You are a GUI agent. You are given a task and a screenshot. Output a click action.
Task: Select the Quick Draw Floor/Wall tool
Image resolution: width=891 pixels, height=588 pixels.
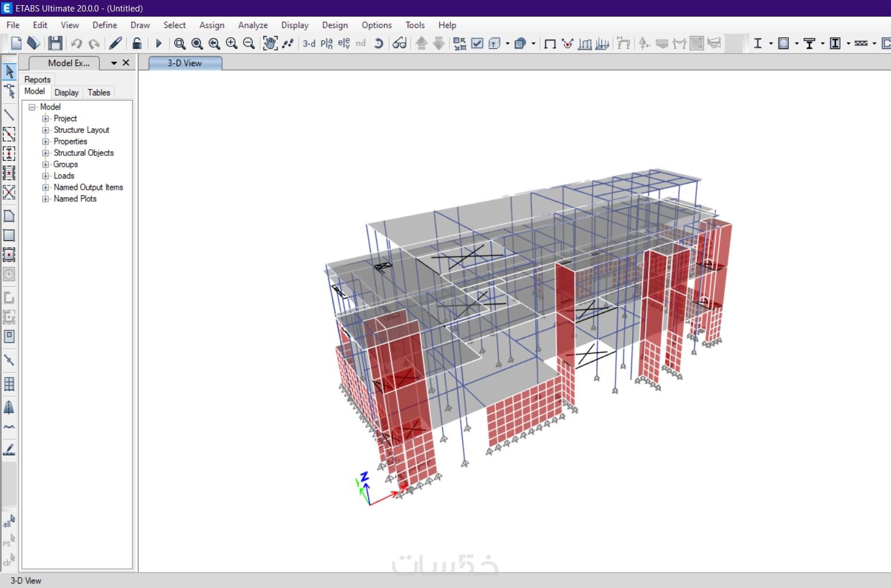pos(9,255)
